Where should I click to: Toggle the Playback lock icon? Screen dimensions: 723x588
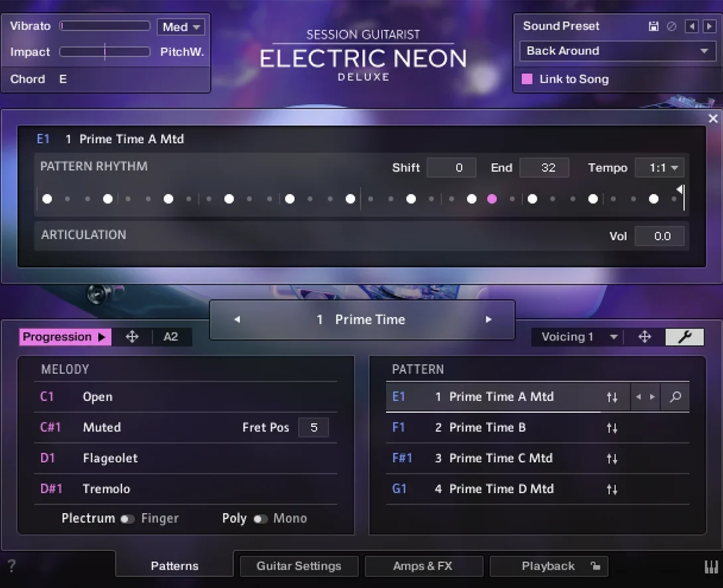[595, 566]
